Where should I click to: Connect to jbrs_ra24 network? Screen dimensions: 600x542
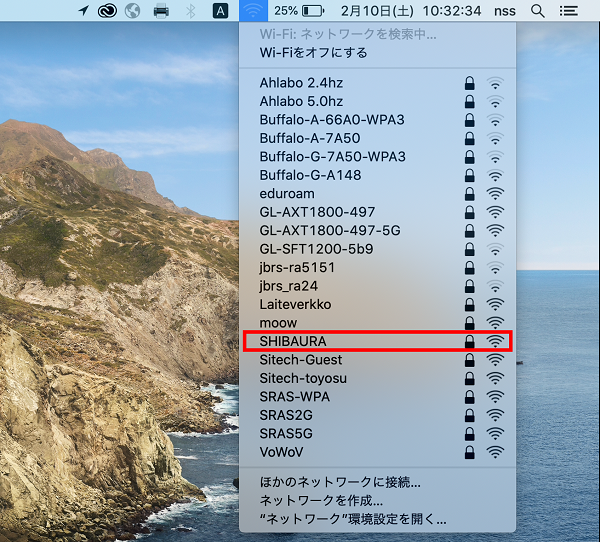[x=378, y=286]
